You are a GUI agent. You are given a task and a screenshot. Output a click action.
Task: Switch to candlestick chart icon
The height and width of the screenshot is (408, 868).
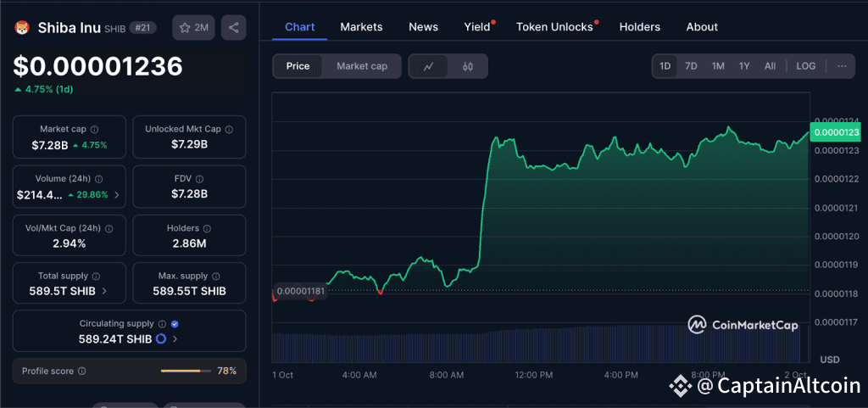pos(468,66)
